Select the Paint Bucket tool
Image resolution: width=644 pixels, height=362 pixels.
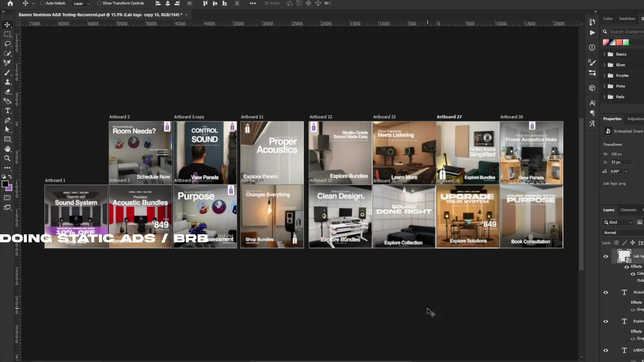pyautogui.click(x=8, y=101)
